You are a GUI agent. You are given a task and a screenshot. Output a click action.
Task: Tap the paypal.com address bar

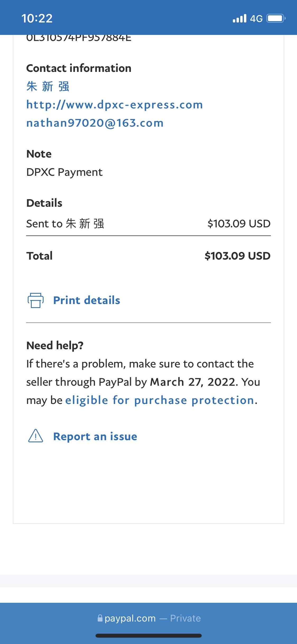148,618
